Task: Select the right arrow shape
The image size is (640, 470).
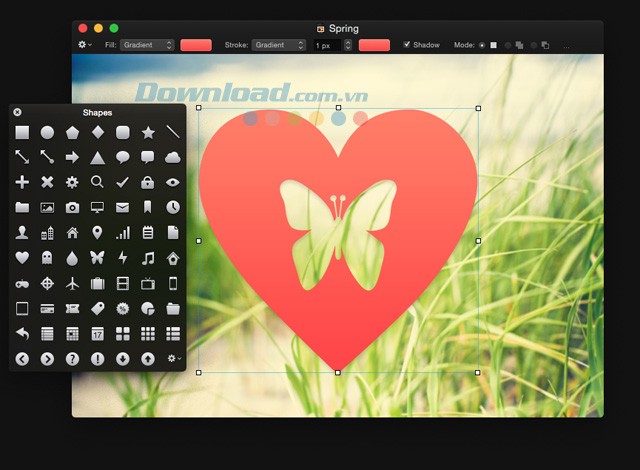Action: 72,157
